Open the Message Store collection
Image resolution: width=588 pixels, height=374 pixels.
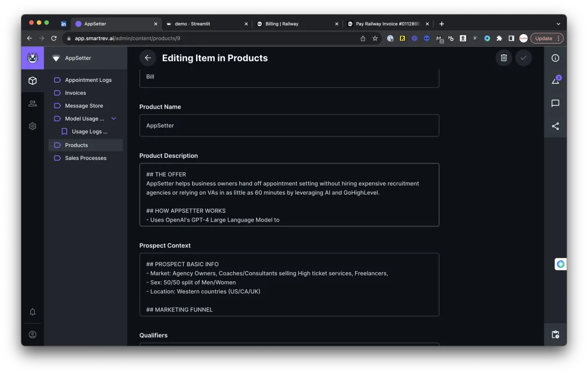[86, 106]
